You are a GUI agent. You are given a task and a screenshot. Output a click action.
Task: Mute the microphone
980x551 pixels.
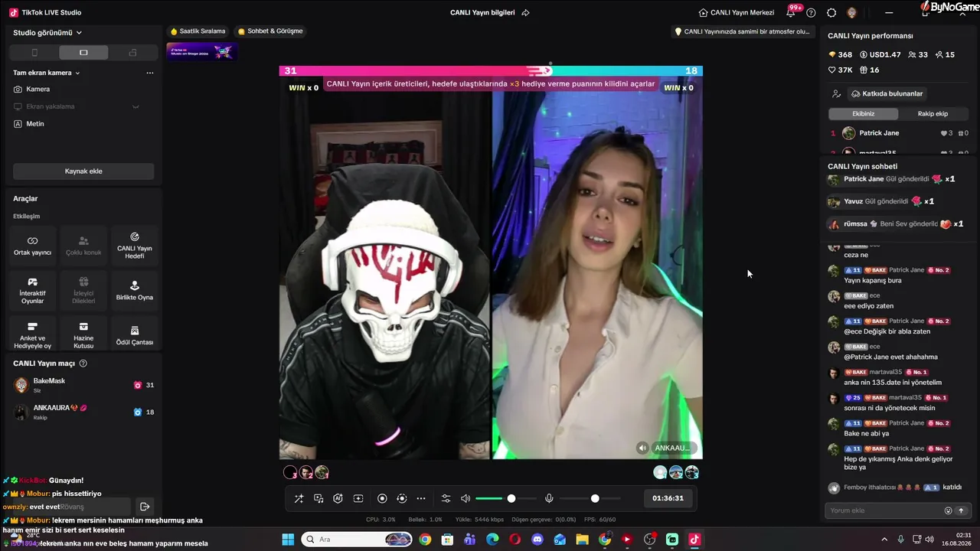[x=549, y=498]
